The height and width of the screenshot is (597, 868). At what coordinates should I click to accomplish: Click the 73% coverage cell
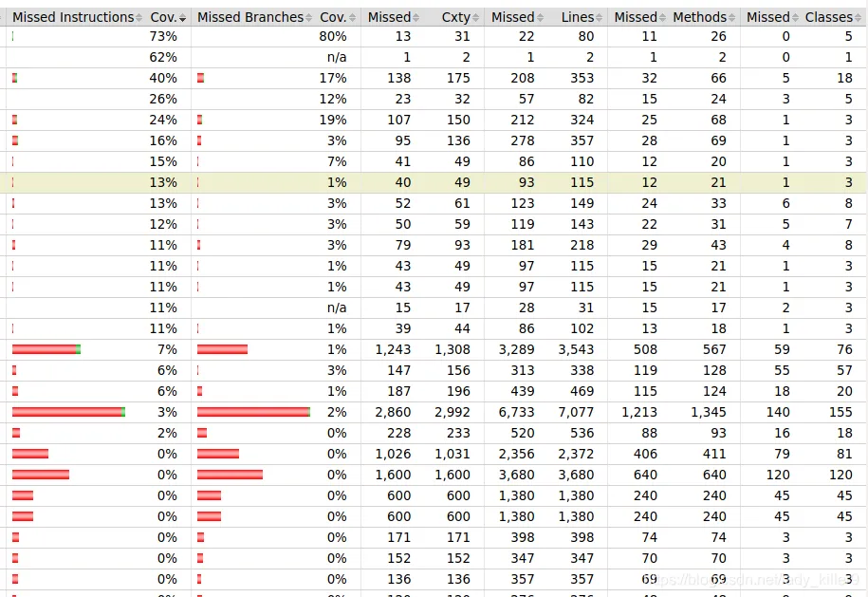(163, 37)
